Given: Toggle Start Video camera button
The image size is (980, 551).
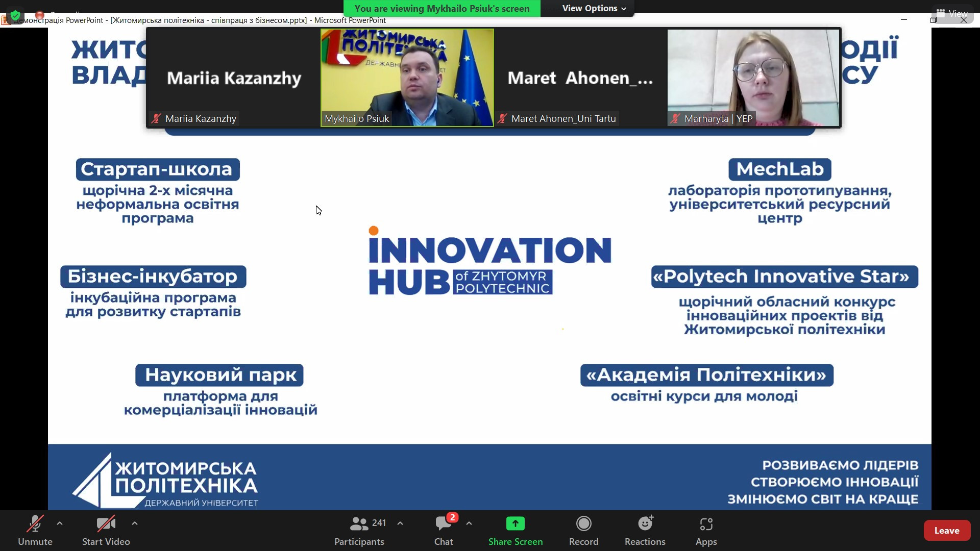Looking at the screenshot, I should [x=106, y=524].
